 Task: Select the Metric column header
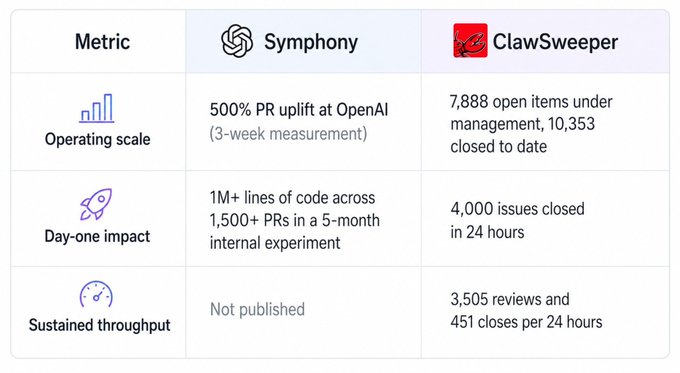pos(102,42)
